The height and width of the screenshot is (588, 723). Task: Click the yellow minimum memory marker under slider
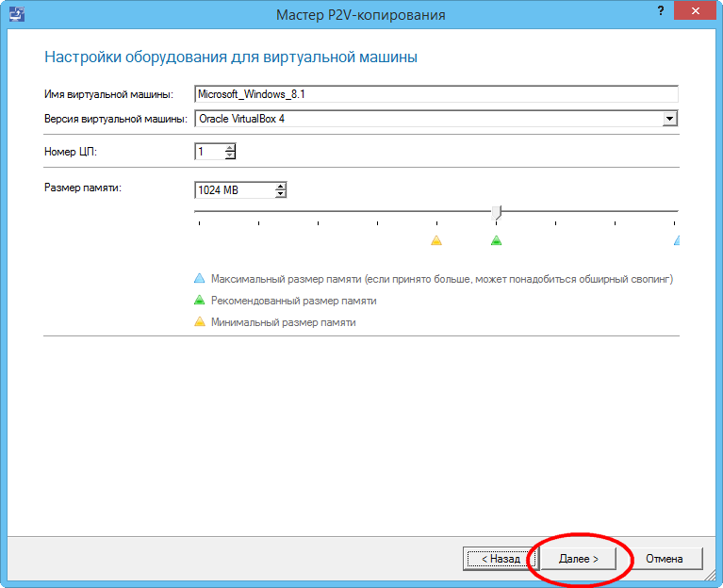point(436,240)
